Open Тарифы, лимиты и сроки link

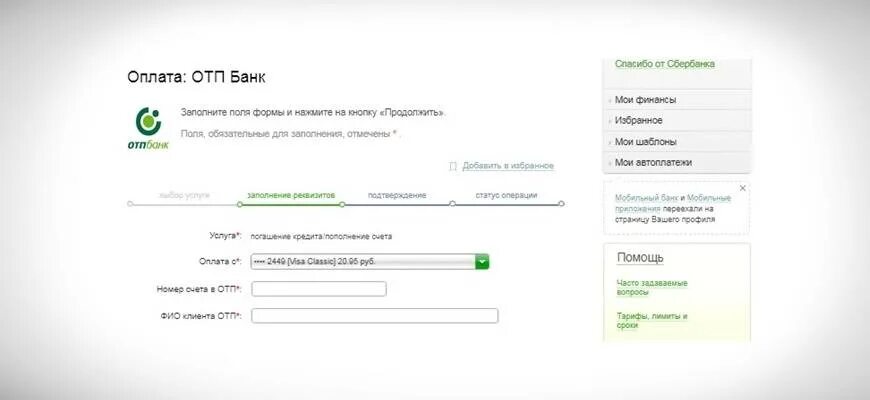click(652, 321)
